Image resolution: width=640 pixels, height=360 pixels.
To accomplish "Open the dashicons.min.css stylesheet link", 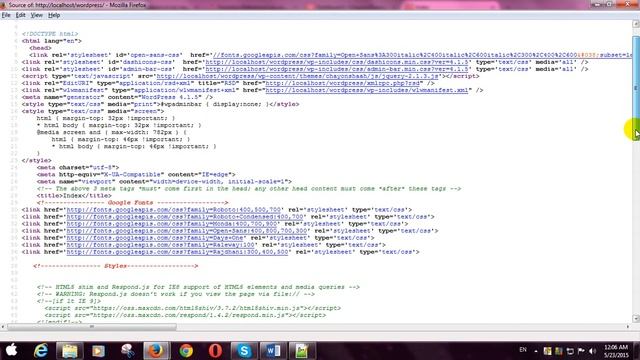I will coord(337,62).
